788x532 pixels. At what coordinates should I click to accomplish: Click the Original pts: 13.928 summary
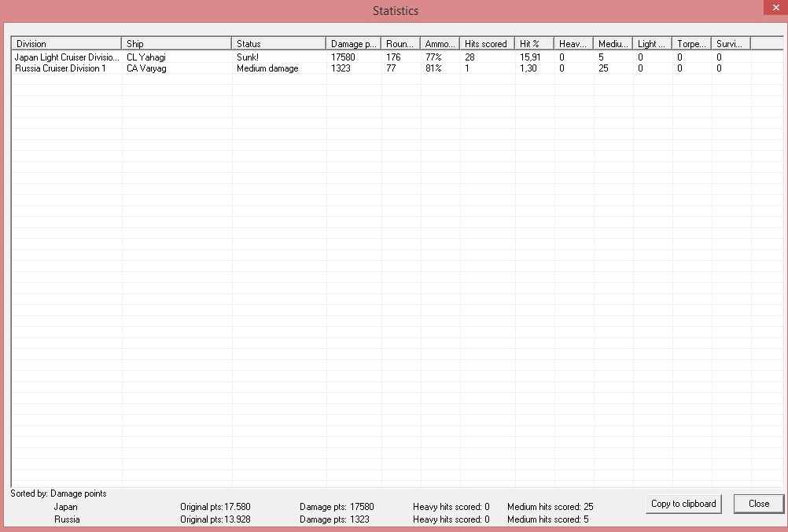click(215, 519)
